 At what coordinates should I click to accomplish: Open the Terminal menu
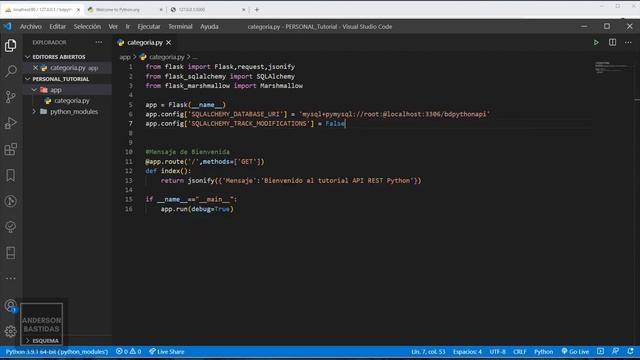[180, 27]
